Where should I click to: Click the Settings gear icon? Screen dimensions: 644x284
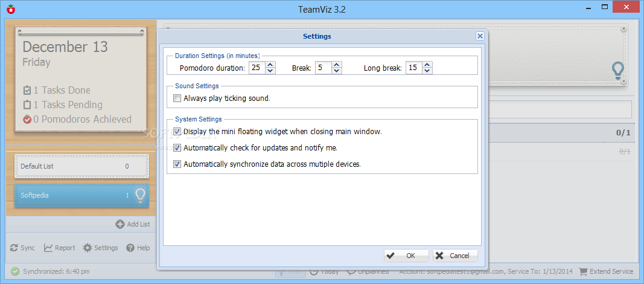[x=87, y=248]
